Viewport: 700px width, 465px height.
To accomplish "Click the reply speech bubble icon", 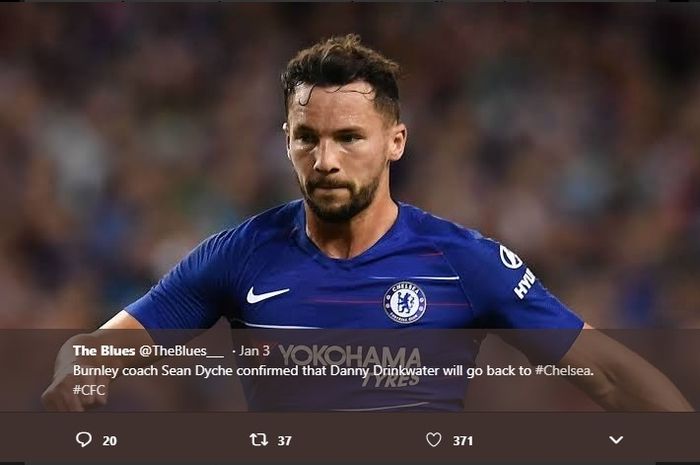I will (84, 439).
